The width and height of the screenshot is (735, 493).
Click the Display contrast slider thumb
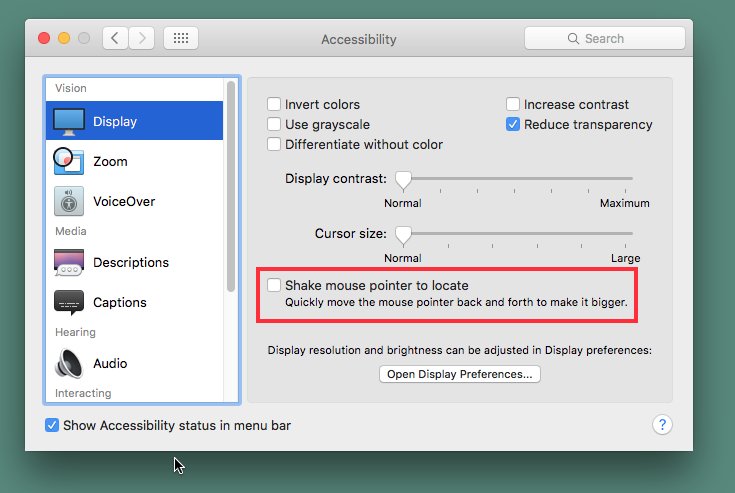(403, 180)
